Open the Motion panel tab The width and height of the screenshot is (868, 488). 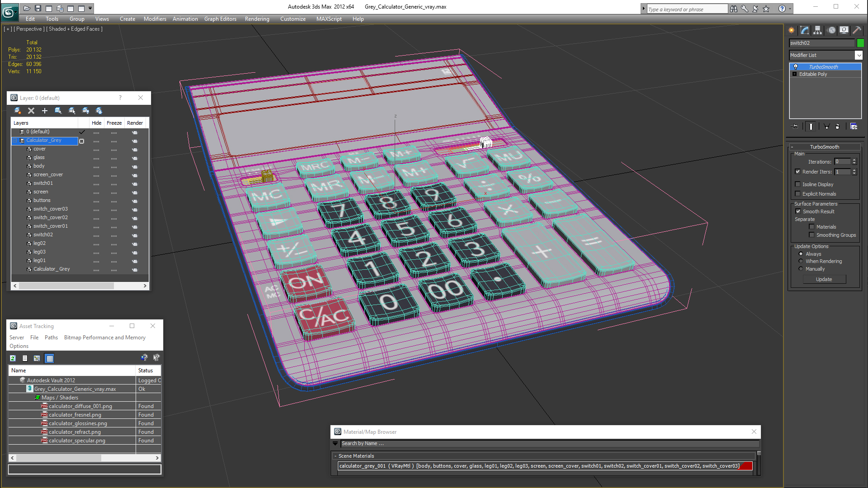pyautogui.click(x=831, y=30)
